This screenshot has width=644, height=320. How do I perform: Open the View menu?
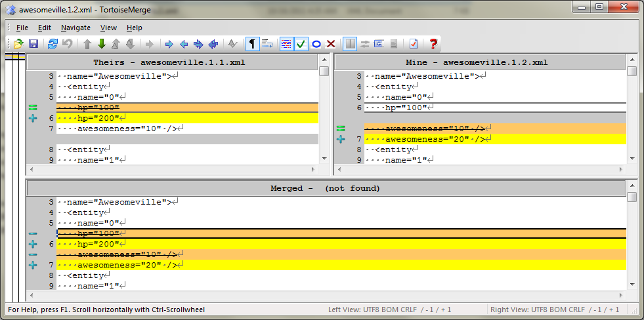click(108, 28)
